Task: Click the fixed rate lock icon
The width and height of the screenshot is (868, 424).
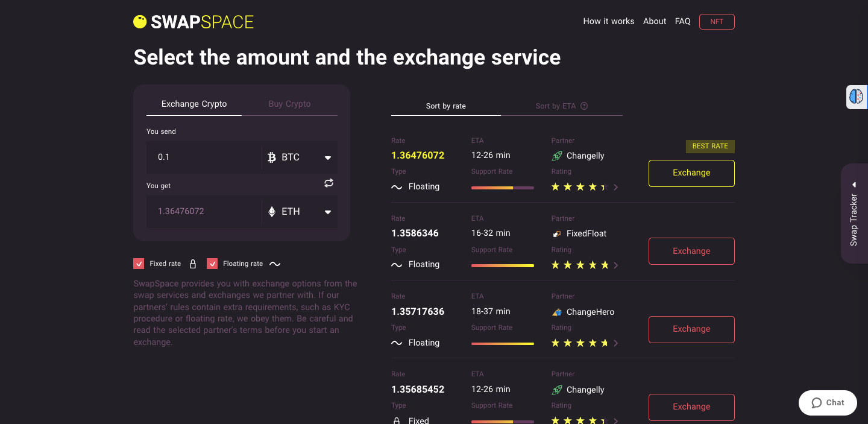Action: pyautogui.click(x=193, y=264)
